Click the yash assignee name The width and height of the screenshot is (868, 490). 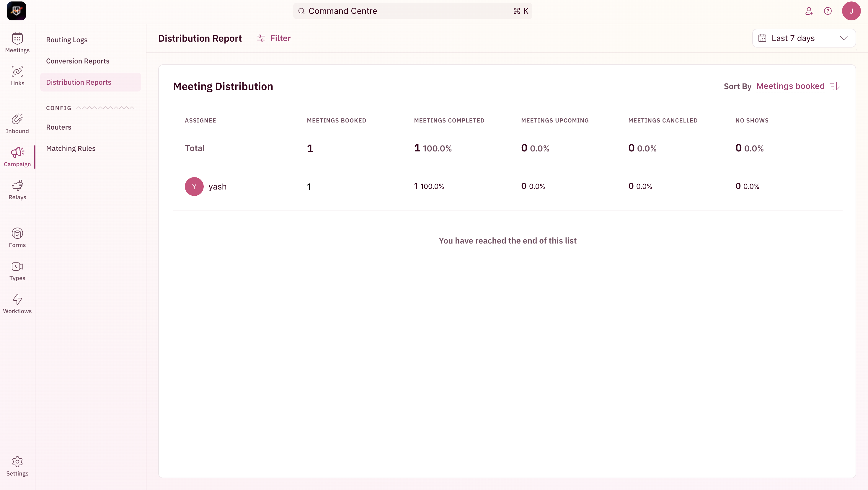(217, 187)
